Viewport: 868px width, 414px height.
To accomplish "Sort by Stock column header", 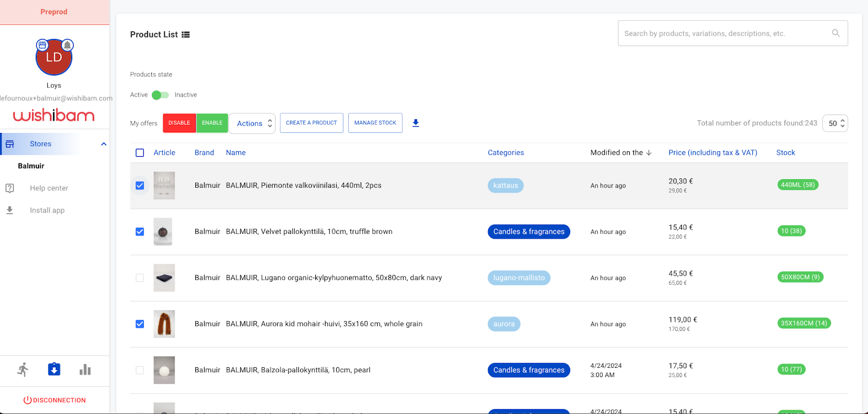I will (786, 153).
